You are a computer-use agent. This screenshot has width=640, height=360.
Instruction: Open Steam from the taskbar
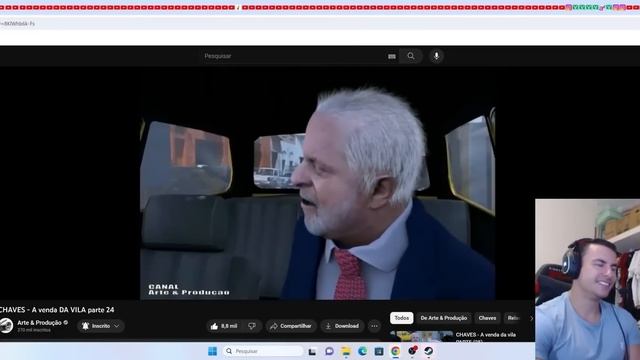(x=429, y=351)
